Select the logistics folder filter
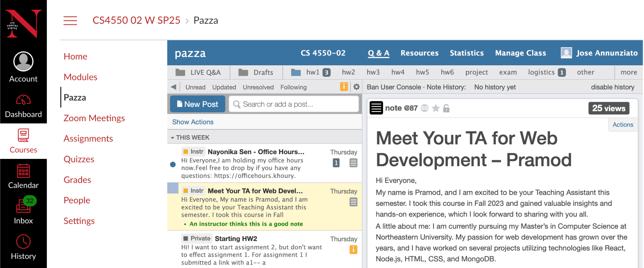This screenshot has height=268, width=644. 547,72
